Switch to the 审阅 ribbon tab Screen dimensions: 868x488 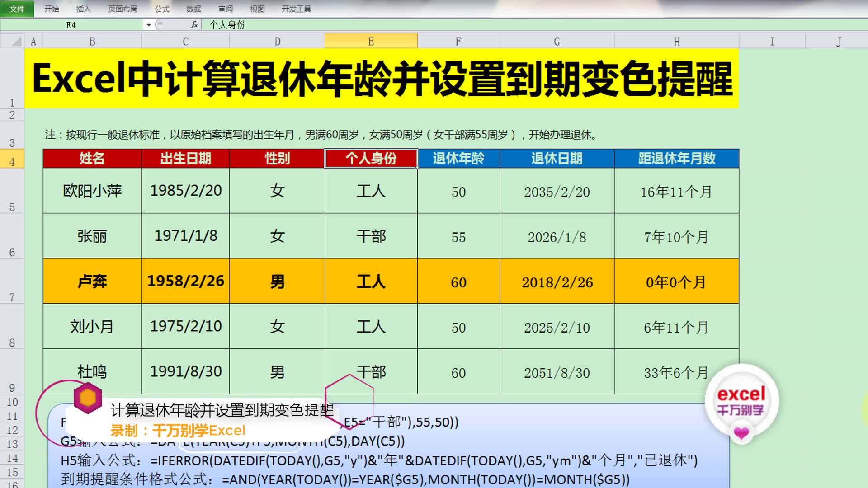tap(225, 9)
